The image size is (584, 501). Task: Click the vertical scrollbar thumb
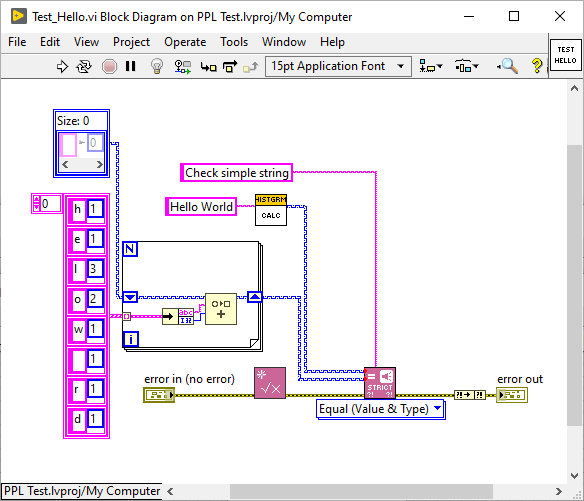574,285
